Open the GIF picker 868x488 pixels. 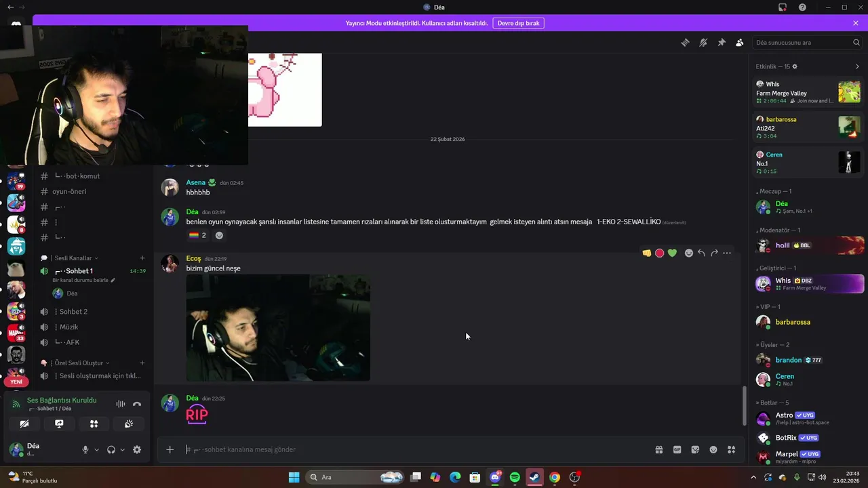pos(677,449)
